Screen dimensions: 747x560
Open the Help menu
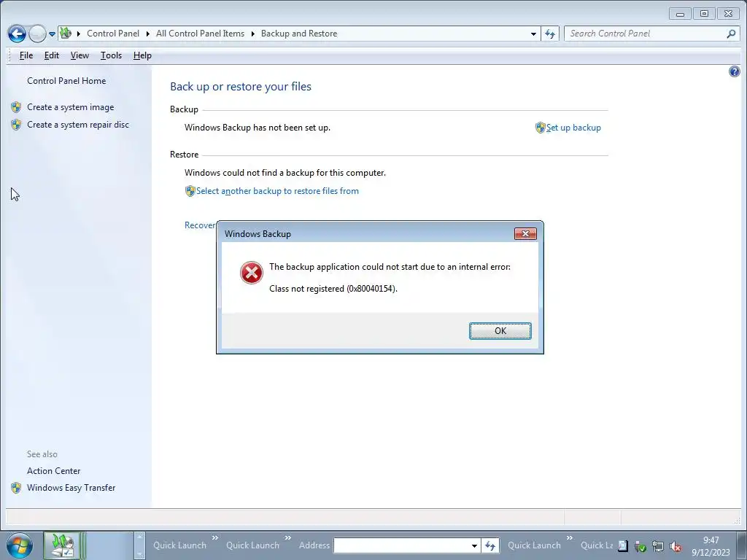[x=142, y=55]
